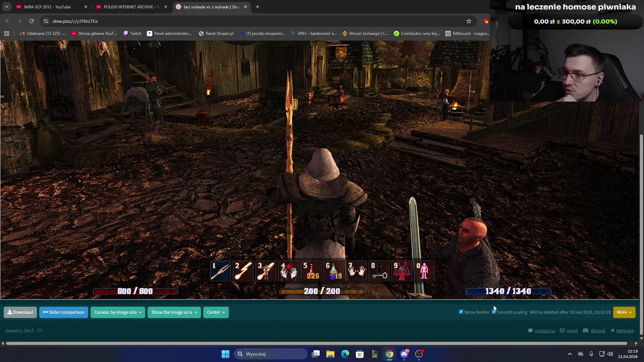Open the Riftbound - League bookmark
The width and height of the screenshot is (644, 362).
pos(467,34)
